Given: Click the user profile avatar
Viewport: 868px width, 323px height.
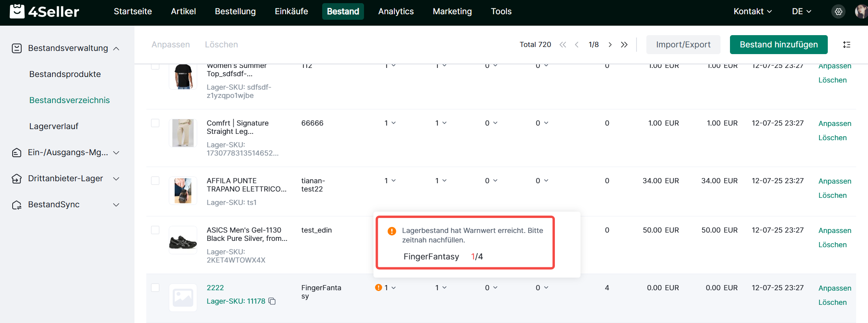Looking at the screenshot, I should [x=861, y=12].
